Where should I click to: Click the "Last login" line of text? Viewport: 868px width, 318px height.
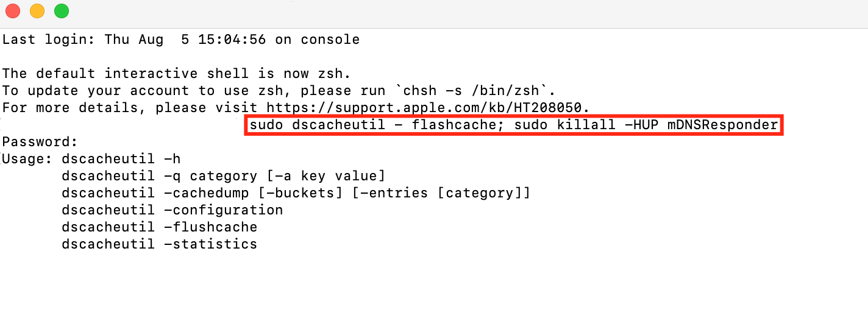pos(180,40)
